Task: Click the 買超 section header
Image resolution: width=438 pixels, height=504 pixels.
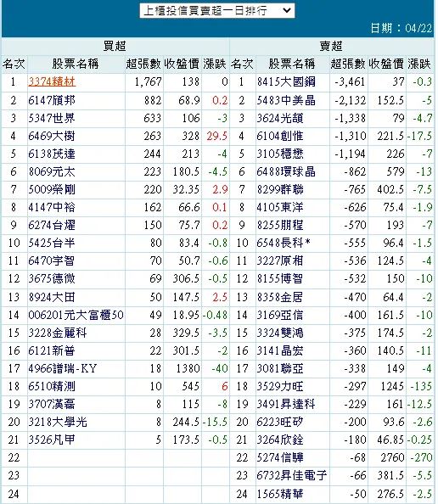Action: (x=115, y=46)
